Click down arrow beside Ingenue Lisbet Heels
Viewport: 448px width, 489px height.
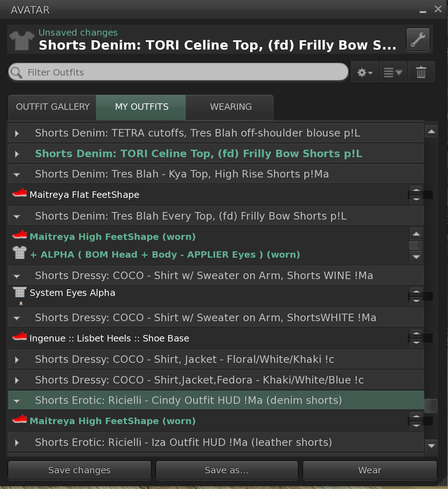coord(416,342)
